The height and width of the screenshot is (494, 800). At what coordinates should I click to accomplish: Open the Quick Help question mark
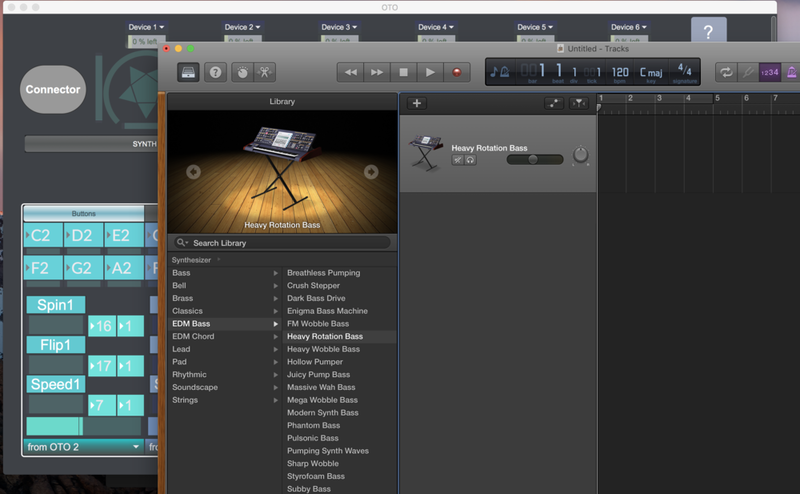214,72
